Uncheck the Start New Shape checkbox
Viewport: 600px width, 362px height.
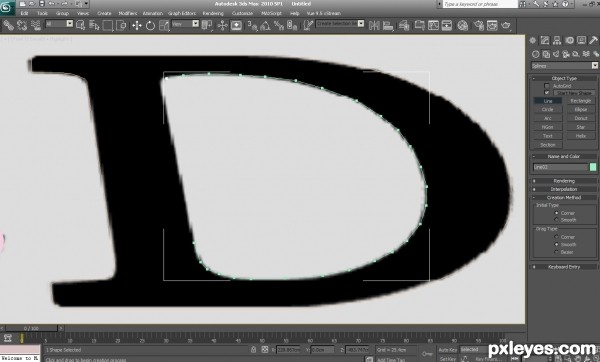tap(546, 93)
